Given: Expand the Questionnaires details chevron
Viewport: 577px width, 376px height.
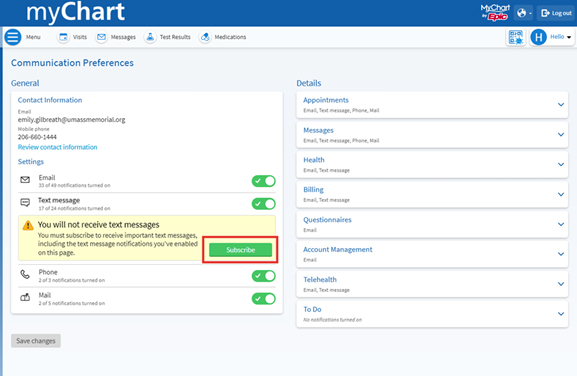Looking at the screenshot, I should point(561,224).
